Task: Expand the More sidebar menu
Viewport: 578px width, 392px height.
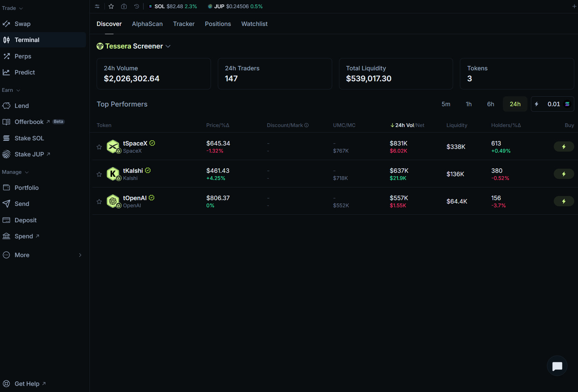Action: coord(42,255)
